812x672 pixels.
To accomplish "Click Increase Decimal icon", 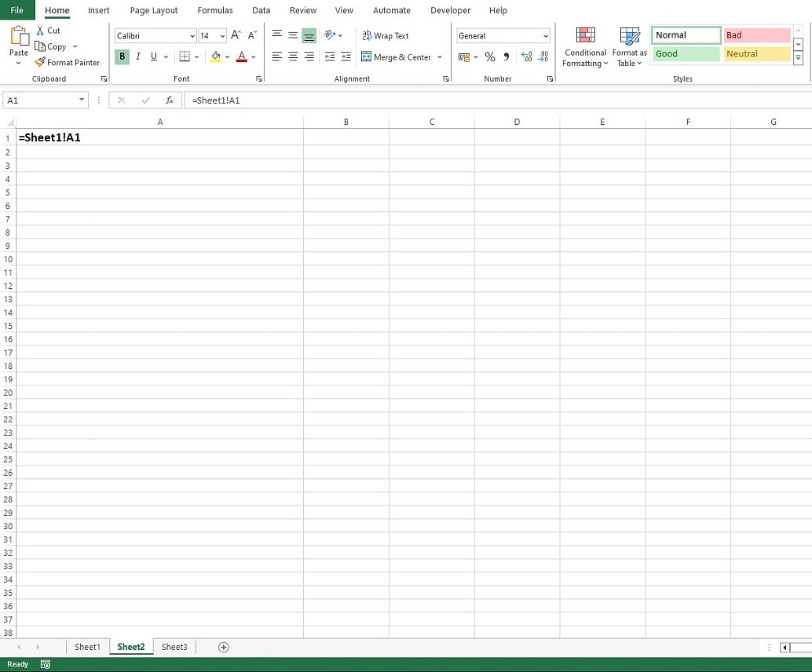I will 526,56.
